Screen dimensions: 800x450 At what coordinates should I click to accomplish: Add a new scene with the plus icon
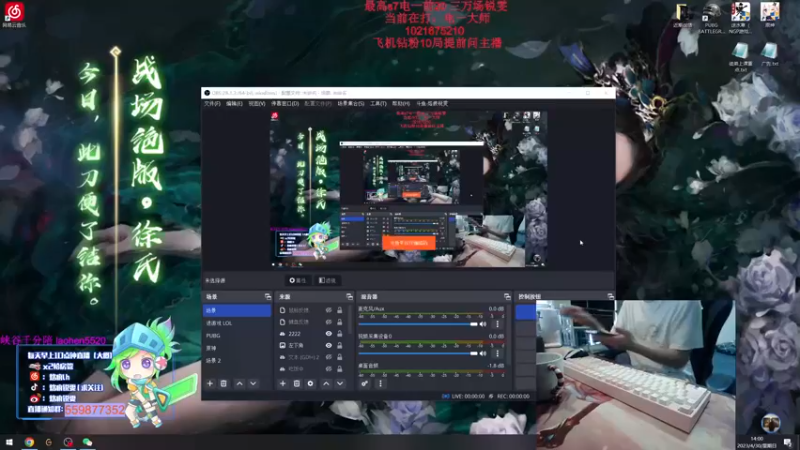(210, 384)
